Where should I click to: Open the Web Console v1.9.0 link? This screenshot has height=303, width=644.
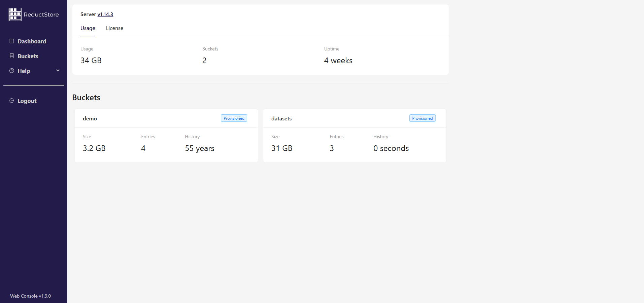pyautogui.click(x=44, y=296)
